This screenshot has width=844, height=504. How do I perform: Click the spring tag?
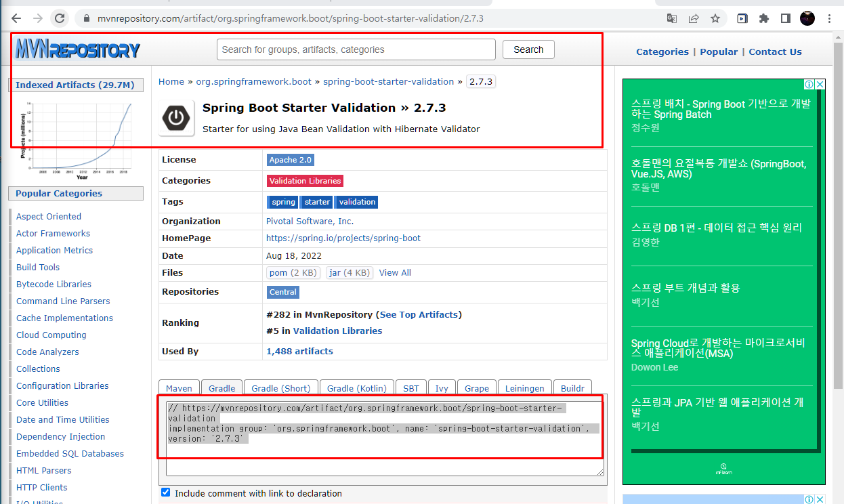pos(282,202)
